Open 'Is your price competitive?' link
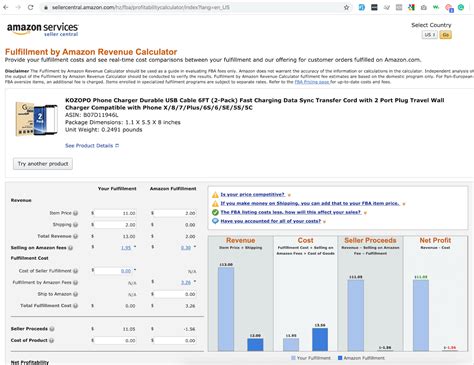474x365 pixels. (x=252, y=194)
